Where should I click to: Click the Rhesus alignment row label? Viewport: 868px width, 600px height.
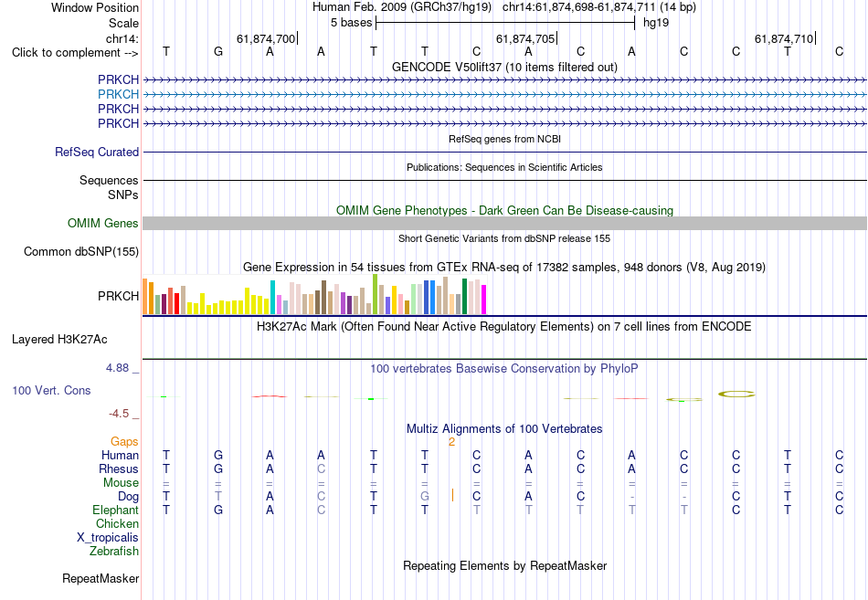tap(119, 468)
